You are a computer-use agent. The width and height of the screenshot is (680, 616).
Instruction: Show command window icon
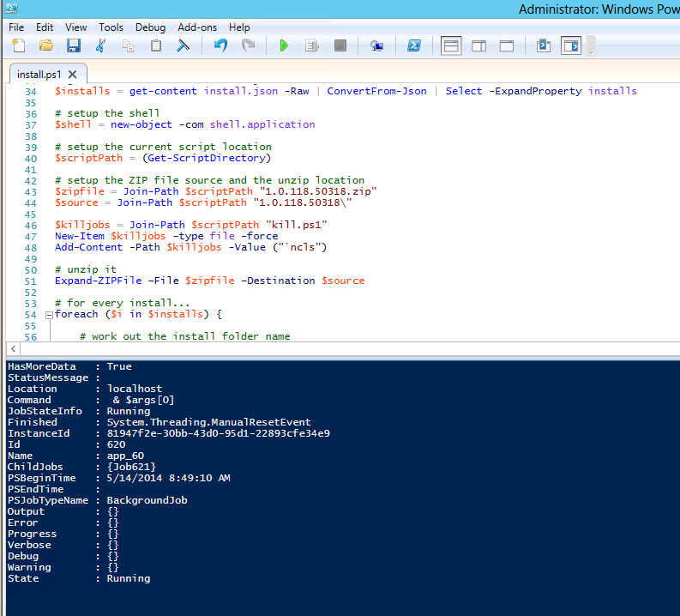tap(544, 46)
